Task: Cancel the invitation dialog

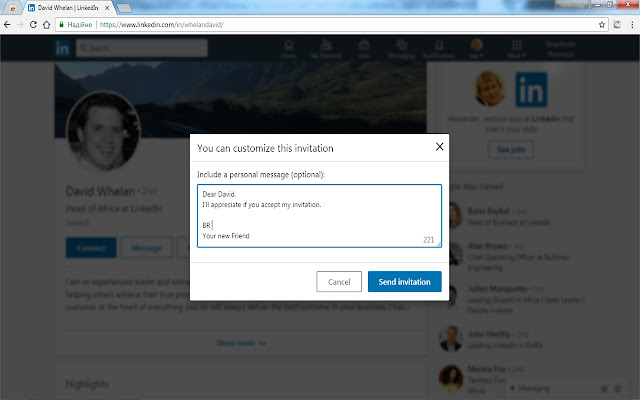Action: (339, 282)
